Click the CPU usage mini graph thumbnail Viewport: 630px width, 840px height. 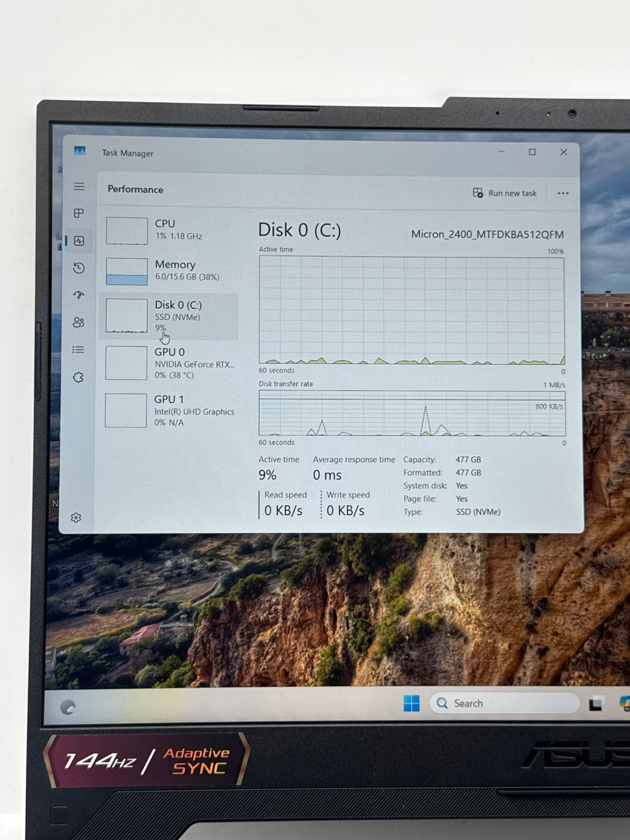click(127, 231)
